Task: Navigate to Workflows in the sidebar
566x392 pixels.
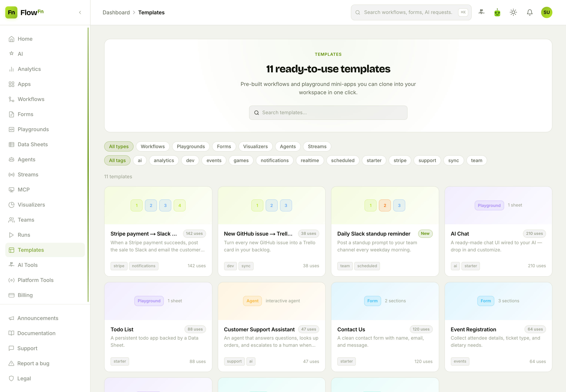Action: pyautogui.click(x=45, y=99)
